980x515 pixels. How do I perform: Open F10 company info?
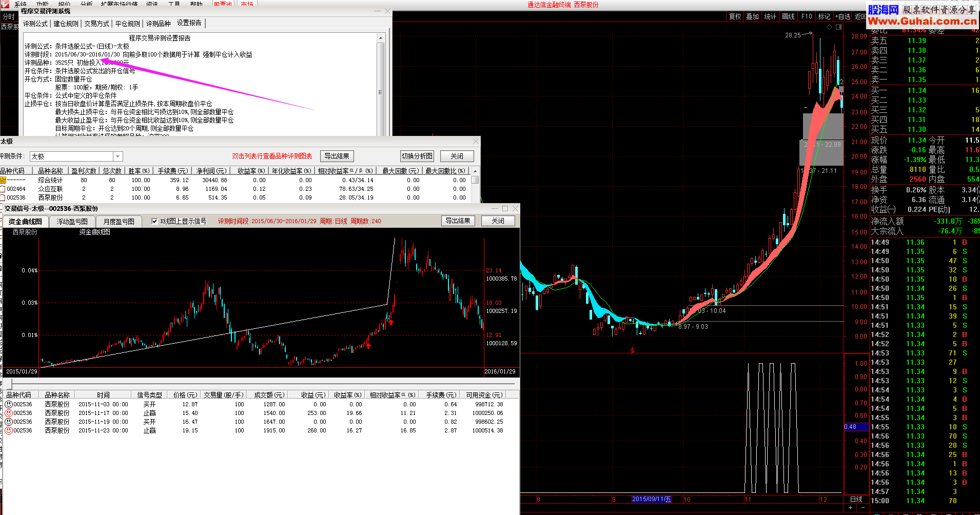[x=807, y=16]
